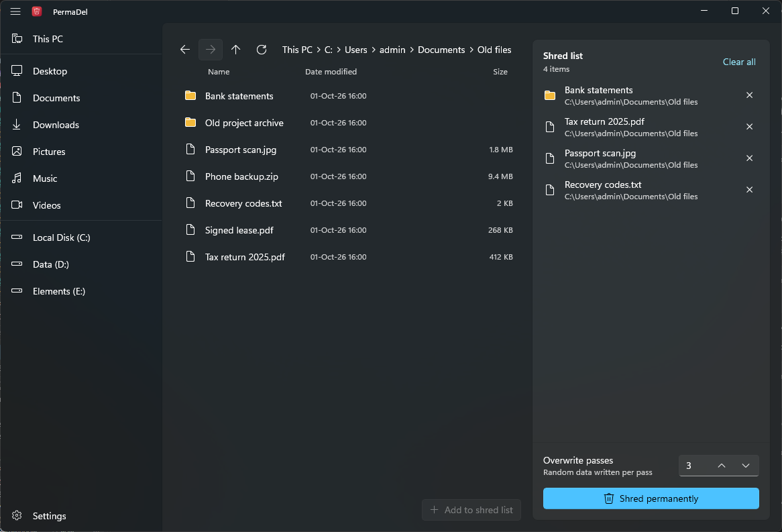Select Passport scan.jpg in file list

(x=349, y=150)
